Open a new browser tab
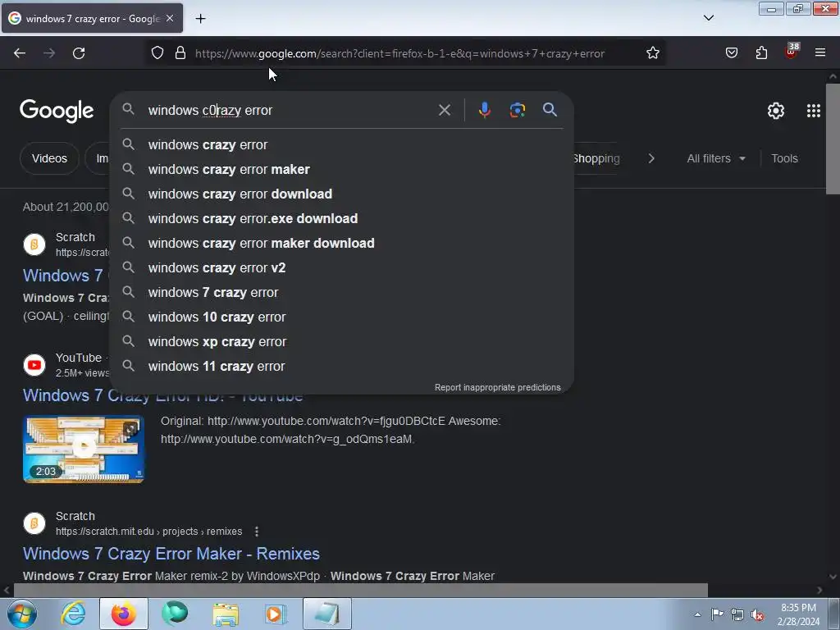This screenshot has height=630, width=840. pyautogui.click(x=200, y=19)
